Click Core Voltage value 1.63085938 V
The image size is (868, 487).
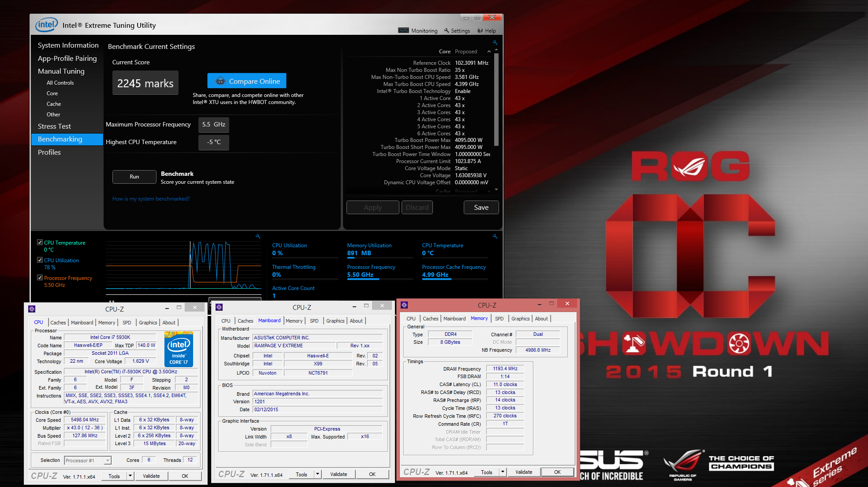(471, 175)
